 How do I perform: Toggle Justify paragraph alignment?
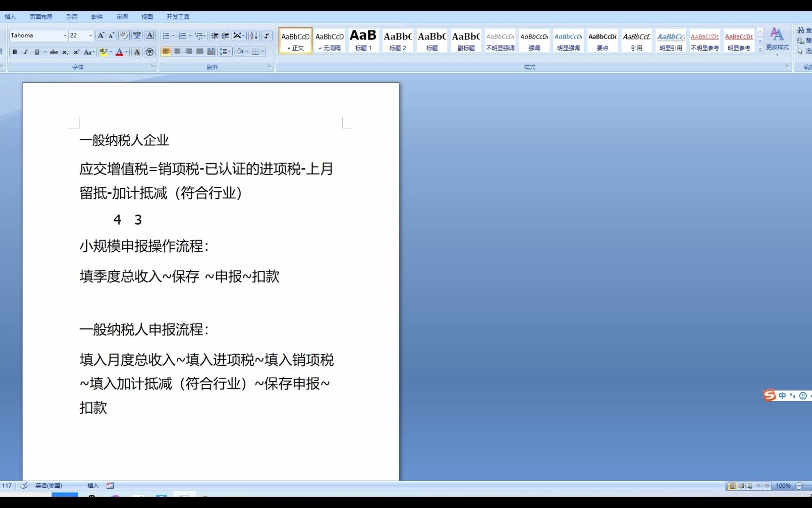[200, 52]
